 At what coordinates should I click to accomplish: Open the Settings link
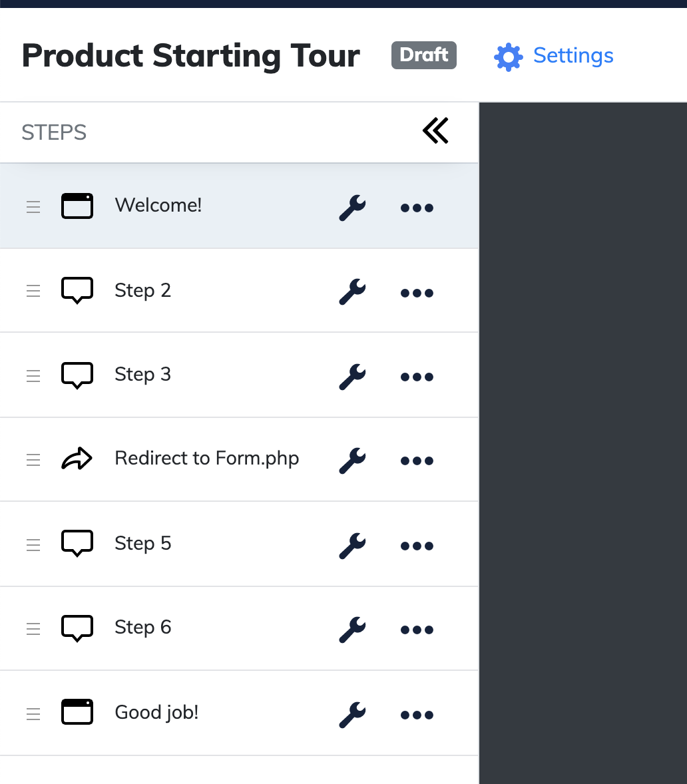click(x=573, y=56)
